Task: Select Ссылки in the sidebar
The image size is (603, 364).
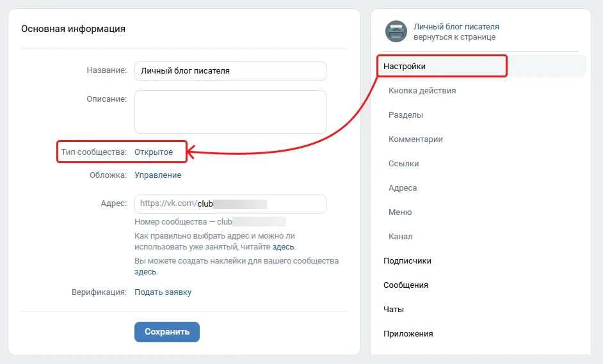Action: pos(403,164)
